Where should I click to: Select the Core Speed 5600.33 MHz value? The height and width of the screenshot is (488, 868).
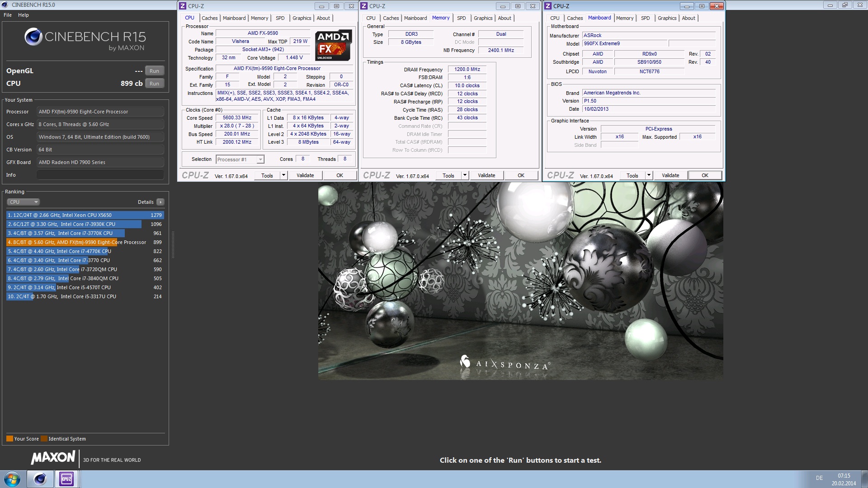(237, 117)
